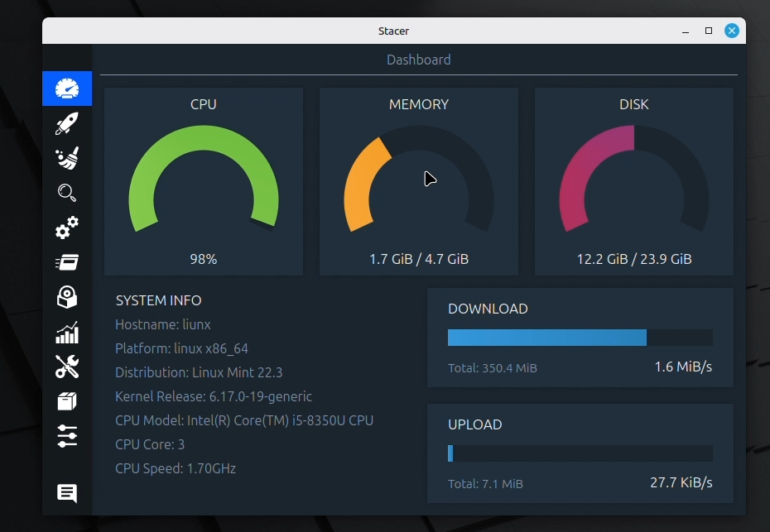The image size is (770, 532).
Task: Open Startup Apps via the rocket icon
Action: (67, 124)
